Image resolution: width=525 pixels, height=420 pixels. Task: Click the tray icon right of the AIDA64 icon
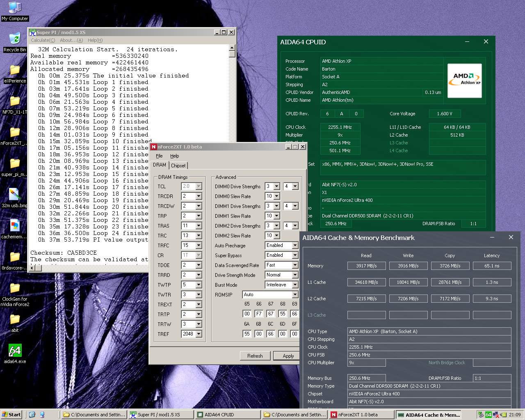[x=495, y=415]
